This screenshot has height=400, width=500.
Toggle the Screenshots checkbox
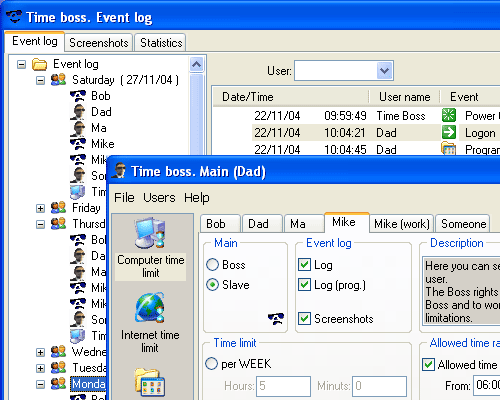304,319
